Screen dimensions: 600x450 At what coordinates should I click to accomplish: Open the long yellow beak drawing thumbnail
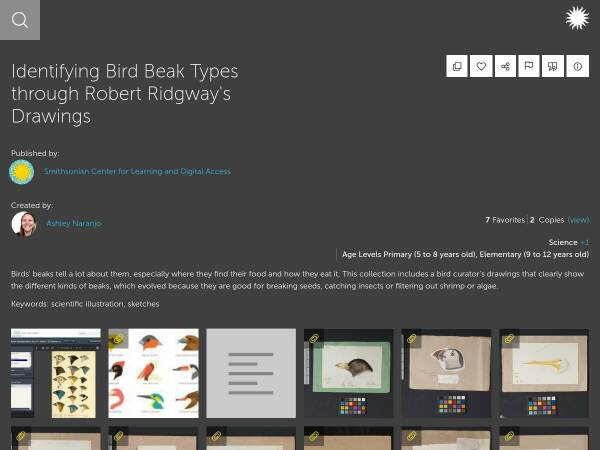[544, 373]
